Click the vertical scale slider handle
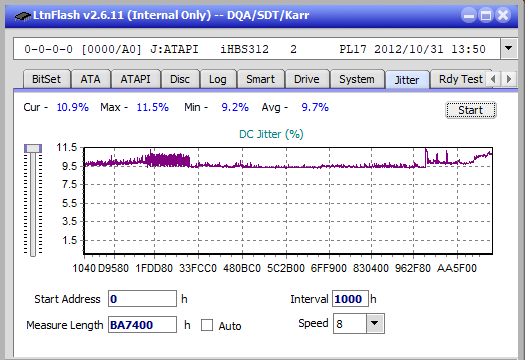This screenshot has height=360, width=525. 33,148
